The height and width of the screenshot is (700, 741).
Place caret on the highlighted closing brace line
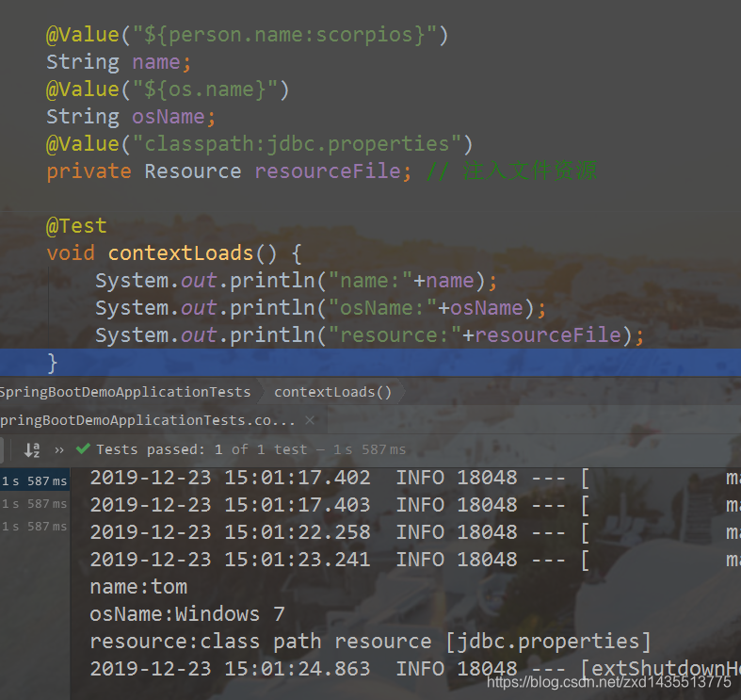[x=371, y=363]
